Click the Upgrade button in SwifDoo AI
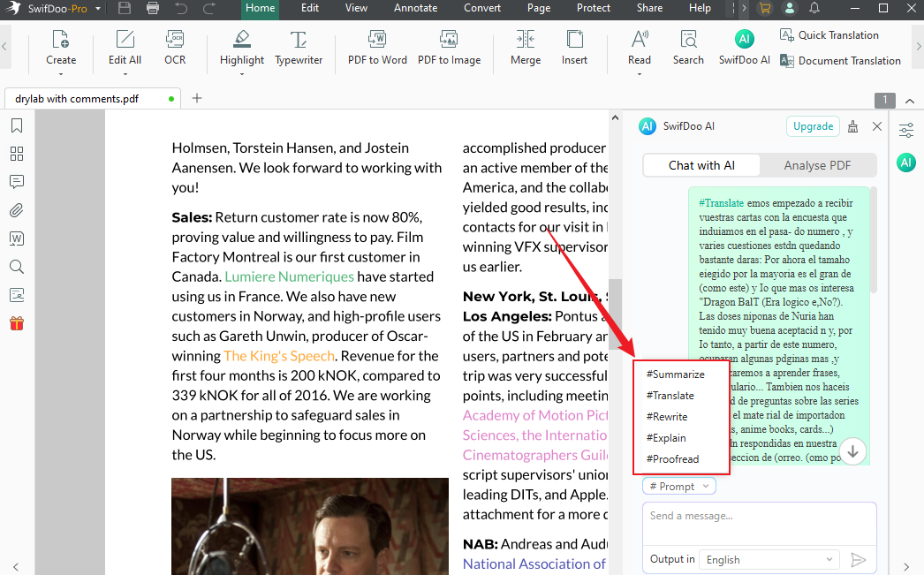This screenshot has width=924, height=575. [x=812, y=126]
